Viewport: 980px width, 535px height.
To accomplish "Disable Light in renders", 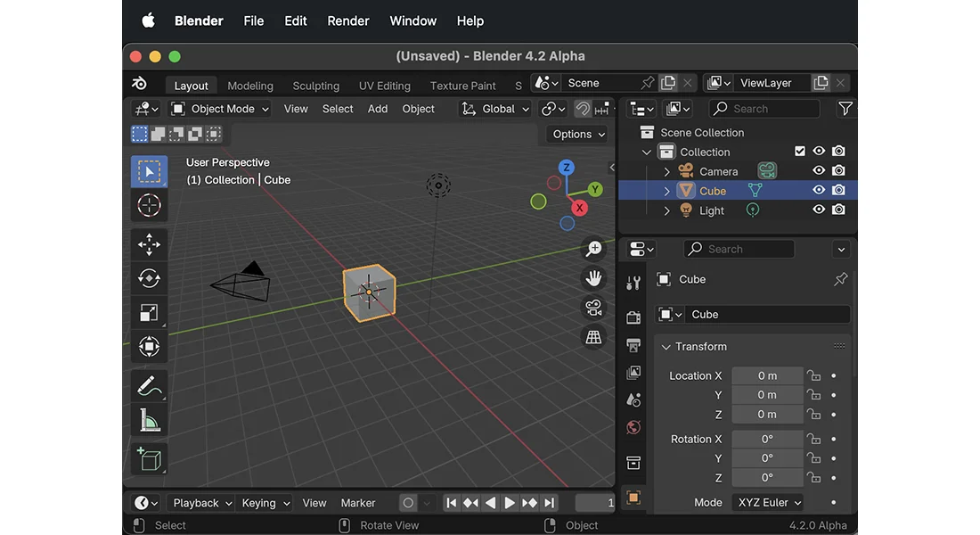I will click(838, 210).
